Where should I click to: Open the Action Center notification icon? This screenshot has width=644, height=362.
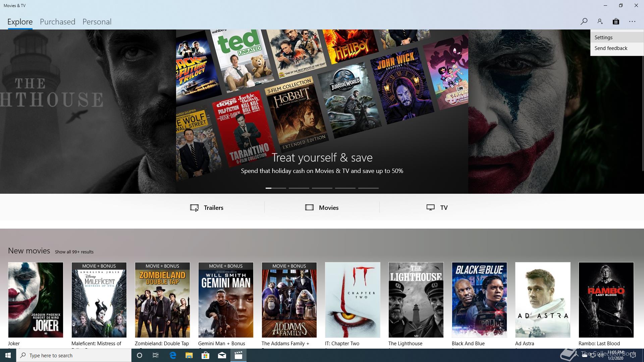[633, 355]
